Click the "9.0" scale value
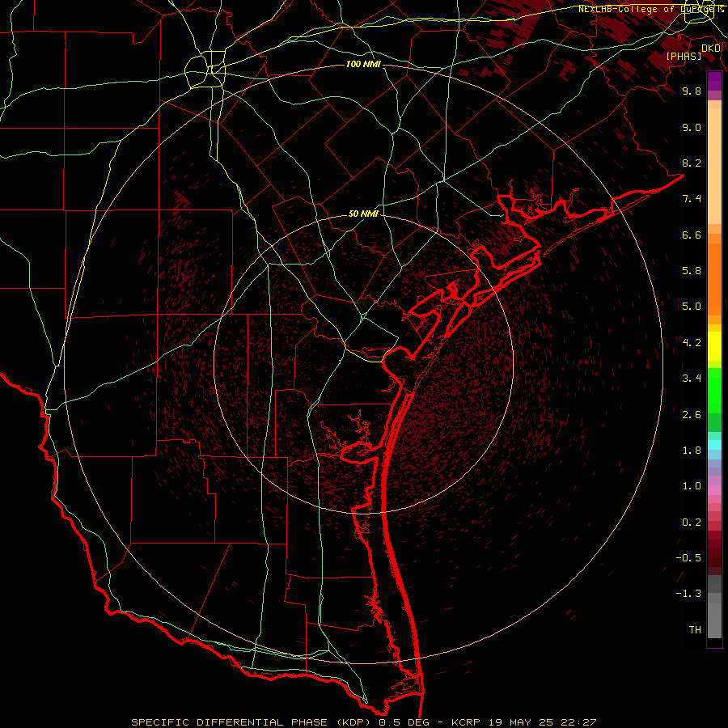This screenshot has height=728, width=728. tap(692, 127)
